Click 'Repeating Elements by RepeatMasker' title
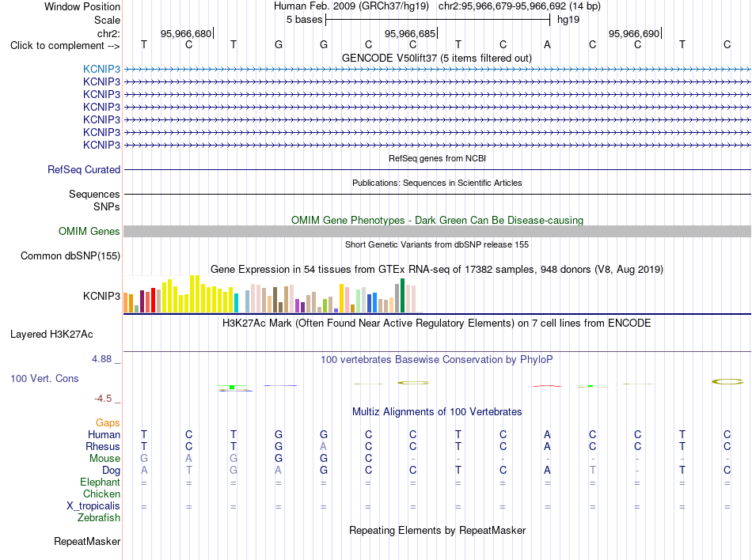Screen dimensions: 752x560 pos(437,530)
